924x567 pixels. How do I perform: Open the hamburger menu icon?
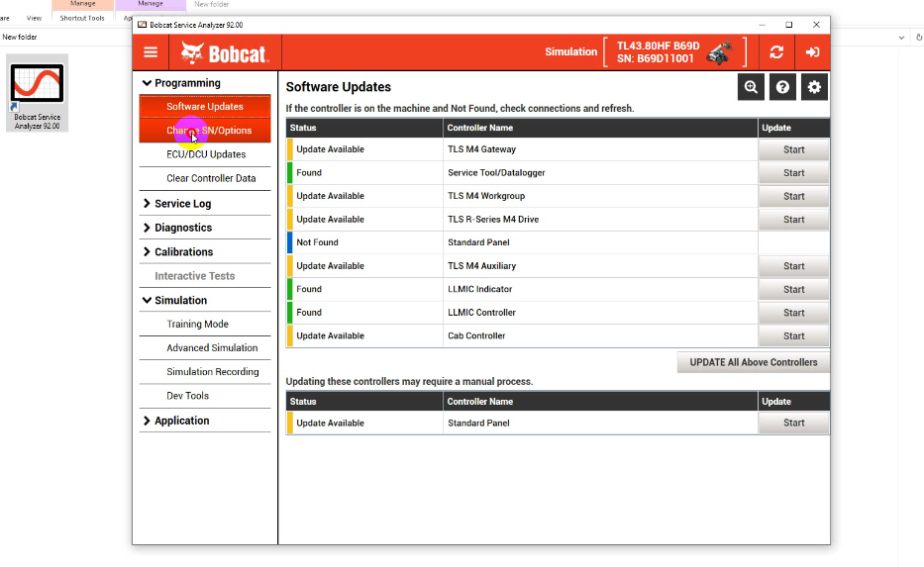point(151,52)
